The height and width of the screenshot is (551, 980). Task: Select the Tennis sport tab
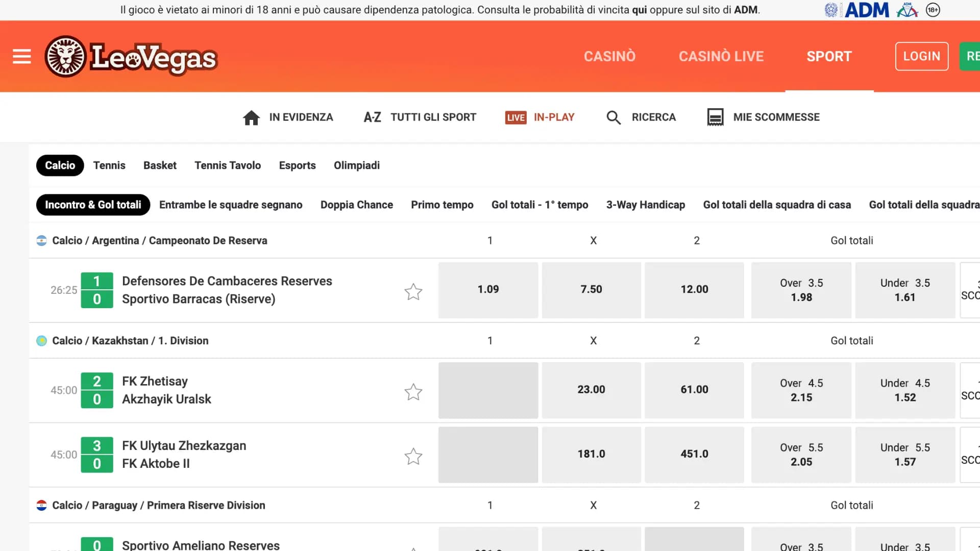[109, 165]
